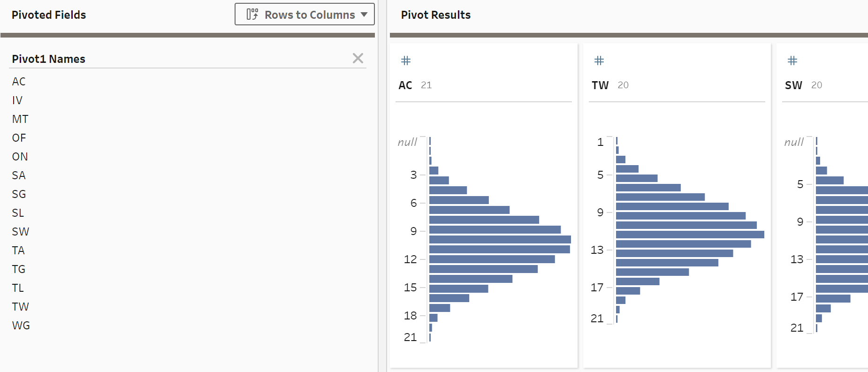
Task: Click the AC field header in Pivot Results
Action: click(x=405, y=85)
